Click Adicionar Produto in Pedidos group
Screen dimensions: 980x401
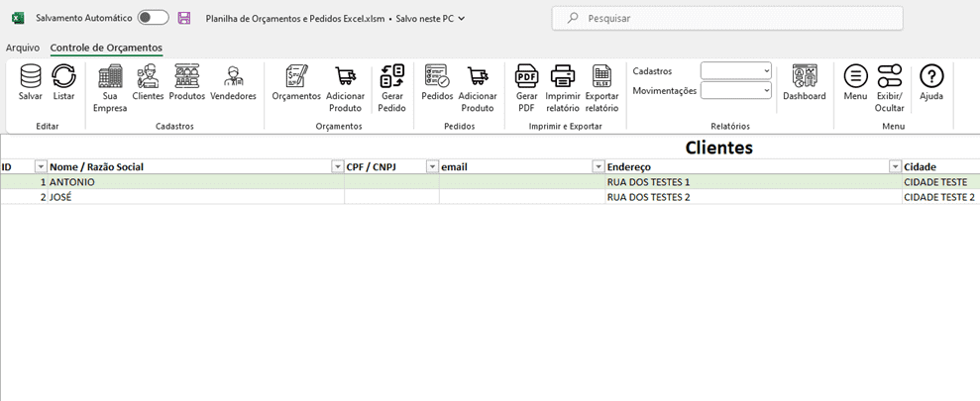pyautogui.click(x=478, y=76)
